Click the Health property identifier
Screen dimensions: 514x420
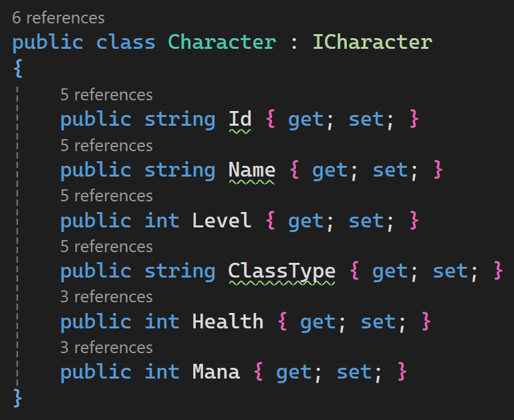[228, 321]
